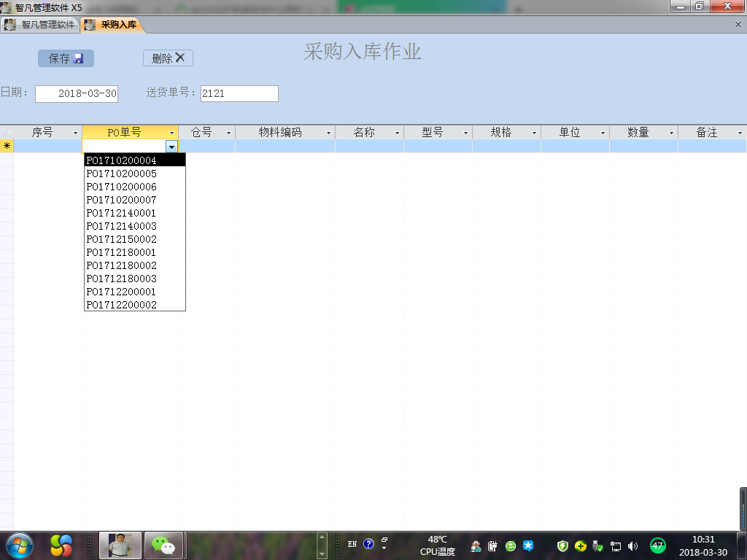The height and width of the screenshot is (560, 747).
Task: Click the 数量 cell in the new row
Action: pos(643,146)
